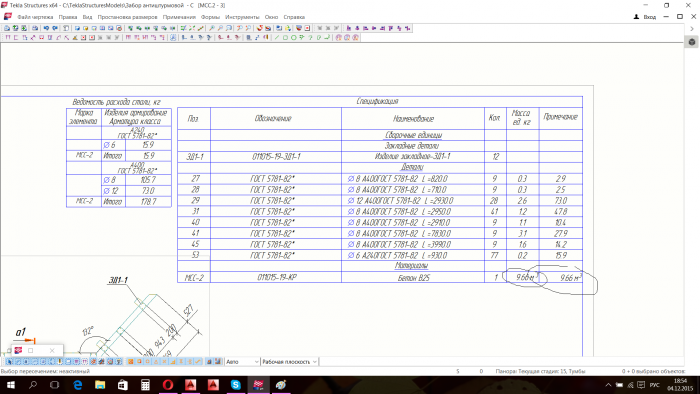Toggle the orange snap-to-any-position checkmark switch

(198, 361)
